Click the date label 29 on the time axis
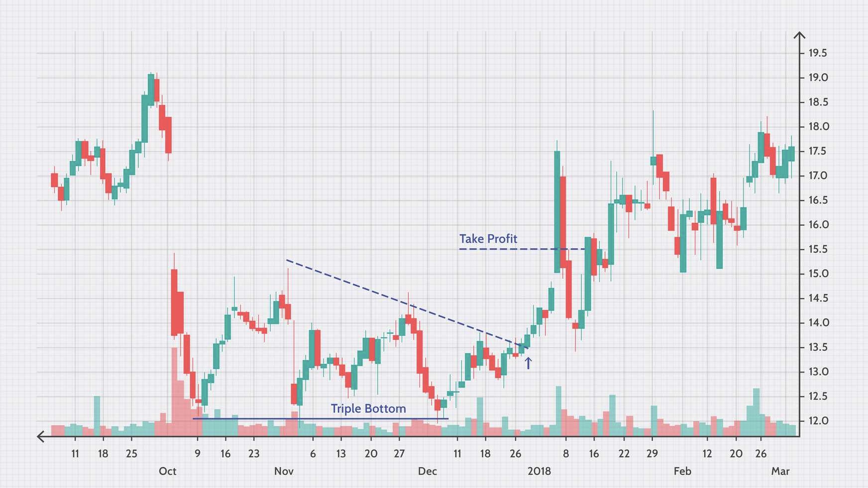Viewport: 868px width, 488px height. pos(652,454)
